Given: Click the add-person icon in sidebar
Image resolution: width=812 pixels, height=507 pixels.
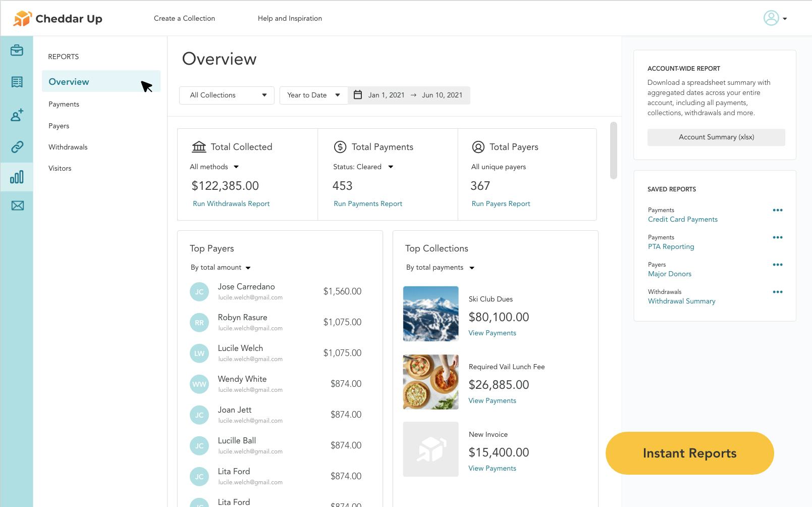Looking at the screenshot, I should pyautogui.click(x=17, y=116).
